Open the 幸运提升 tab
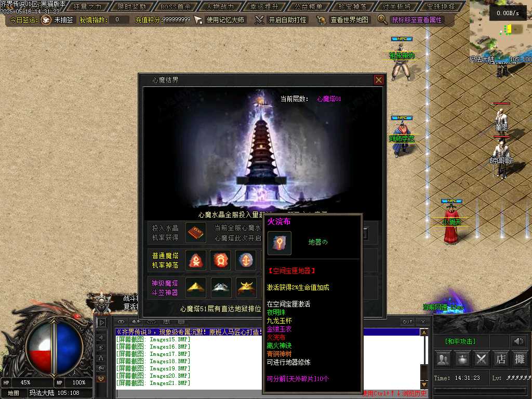The width and height of the screenshot is (532, 399). click(x=264, y=6)
